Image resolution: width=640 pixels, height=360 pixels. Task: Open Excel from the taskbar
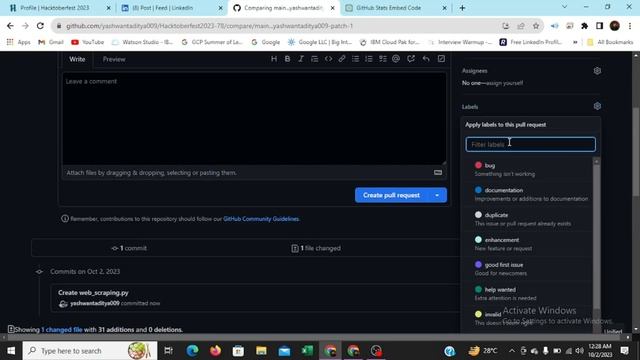[307, 351]
